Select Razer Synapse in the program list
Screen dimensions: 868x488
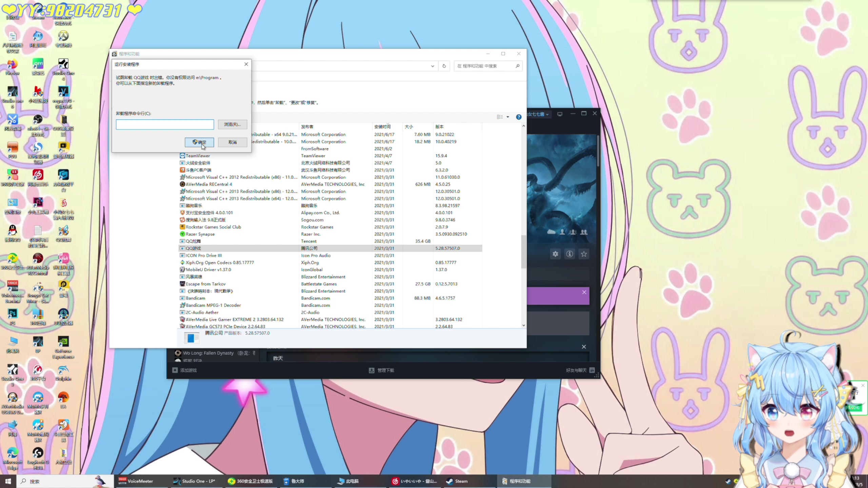[x=200, y=234]
